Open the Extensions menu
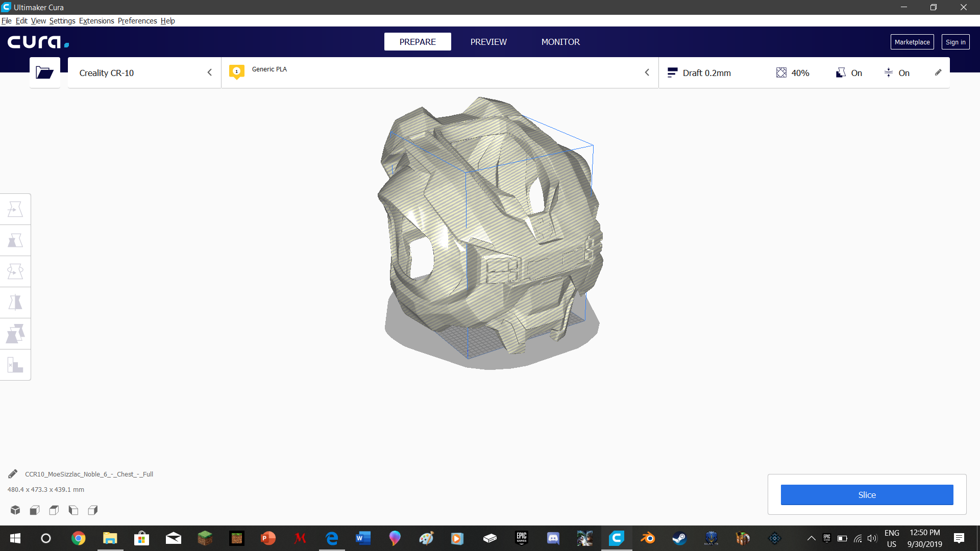The image size is (980, 551). [x=96, y=21]
